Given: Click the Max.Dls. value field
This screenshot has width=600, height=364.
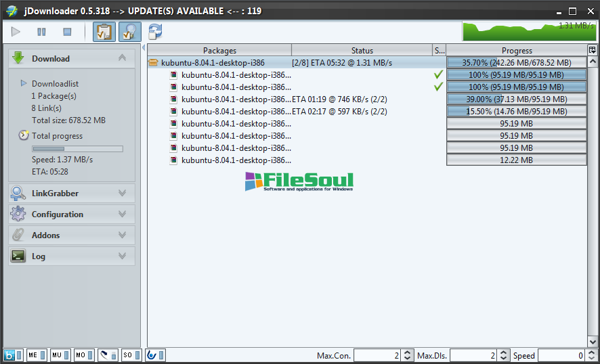Looking at the screenshot, I should coord(475,356).
